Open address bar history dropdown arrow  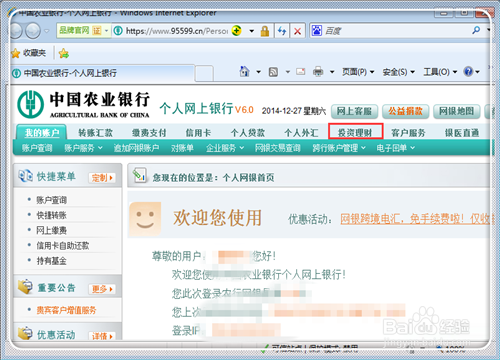tap(252, 31)
